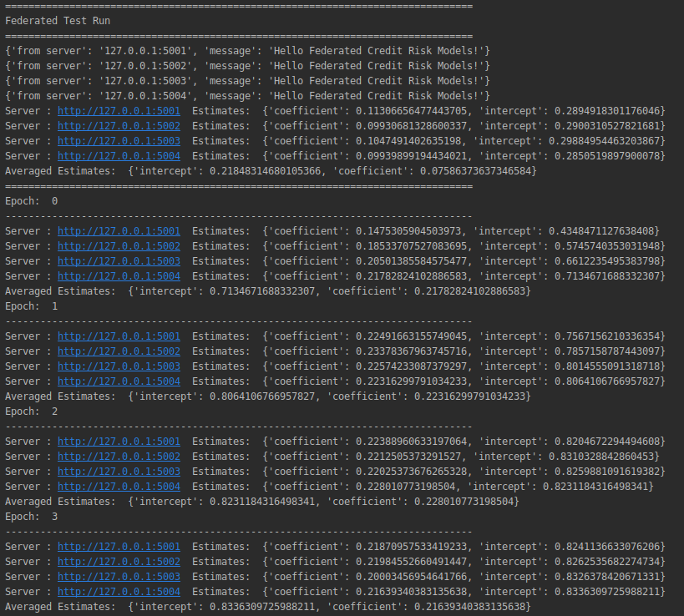Select the 127.0.0.1:5004 link under Epoch 2
684x616 pixels.
point(119,486)
